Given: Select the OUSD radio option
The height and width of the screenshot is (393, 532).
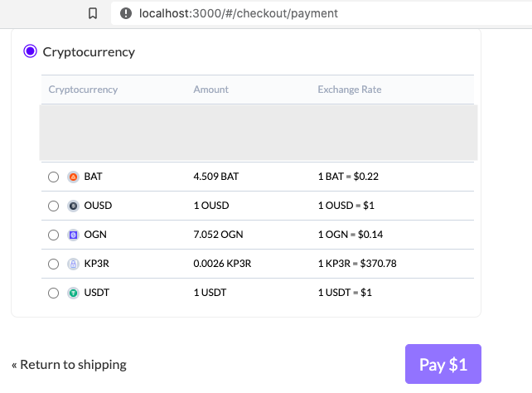Looking at the screenshot, I should click(x=54, y=206).
